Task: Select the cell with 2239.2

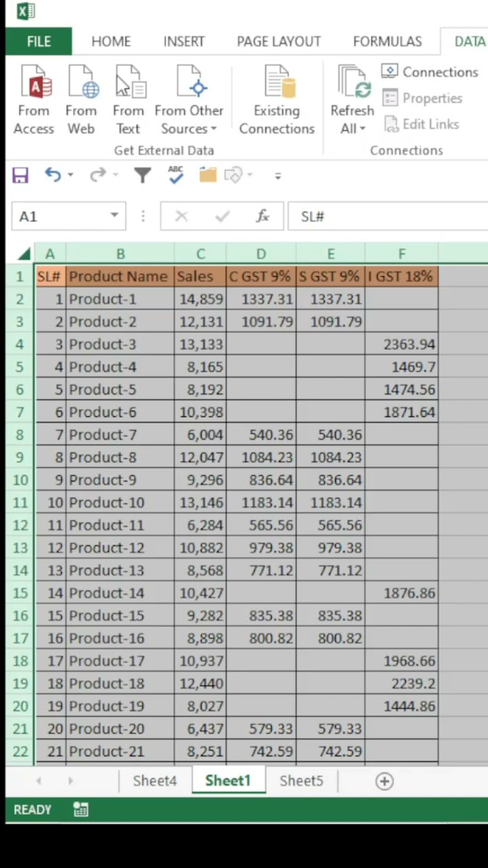Action: [401, 684]
